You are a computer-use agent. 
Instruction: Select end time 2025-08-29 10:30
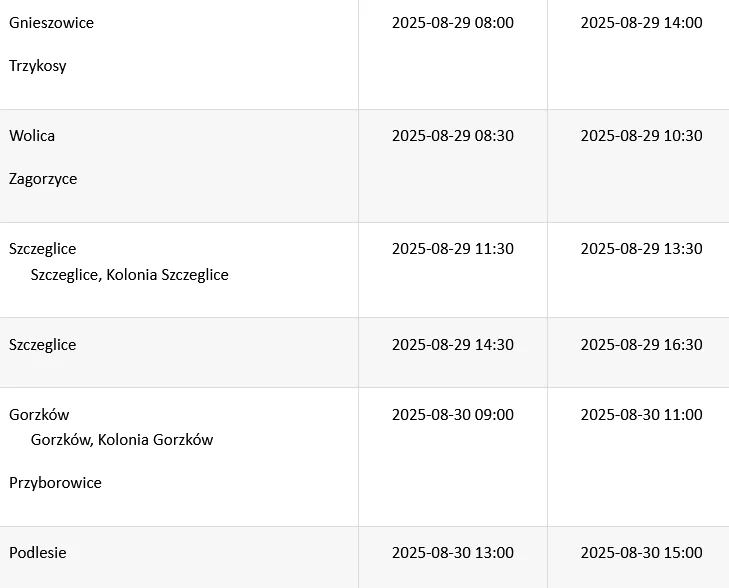pyautogui.click(x=642, y=136)
